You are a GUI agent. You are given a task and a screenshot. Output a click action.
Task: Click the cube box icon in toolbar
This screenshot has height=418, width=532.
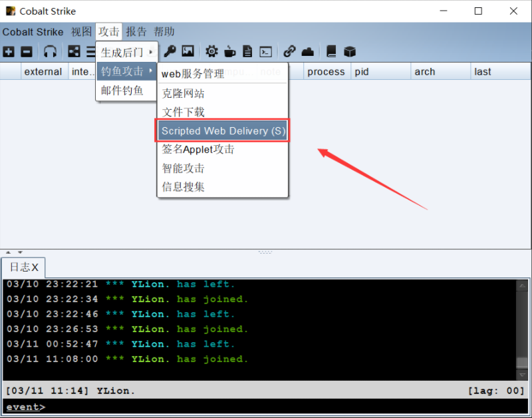pyautogui.click(x=350, y=52)
